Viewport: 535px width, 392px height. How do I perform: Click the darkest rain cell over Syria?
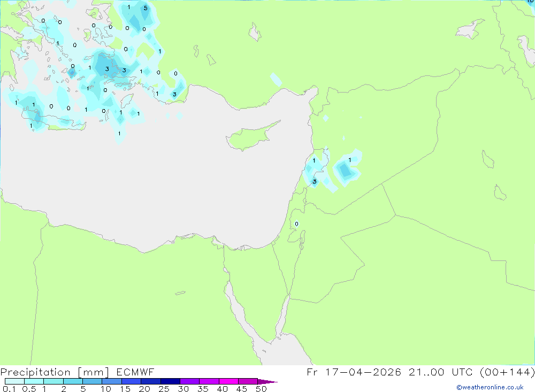(345, 170)
